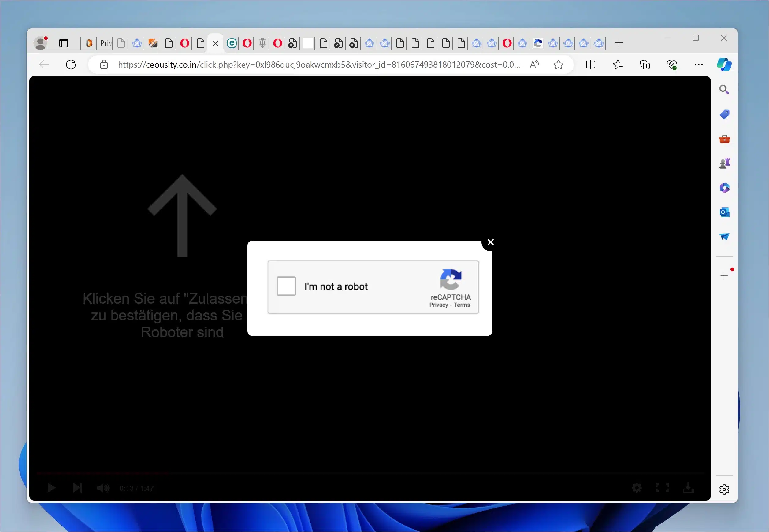769x532 pixels.
Task: Open Drop paper-plane in the sidebar
Action: [724, 236]
